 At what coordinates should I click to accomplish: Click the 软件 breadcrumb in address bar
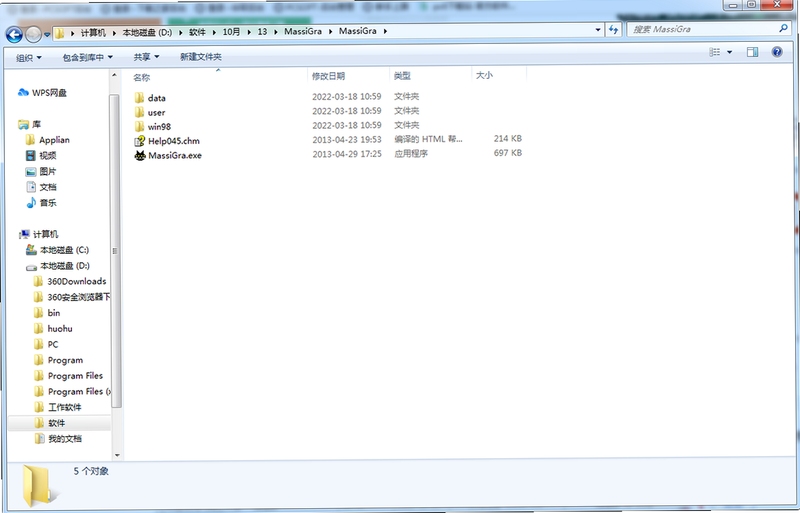click(x=197, y=32)
